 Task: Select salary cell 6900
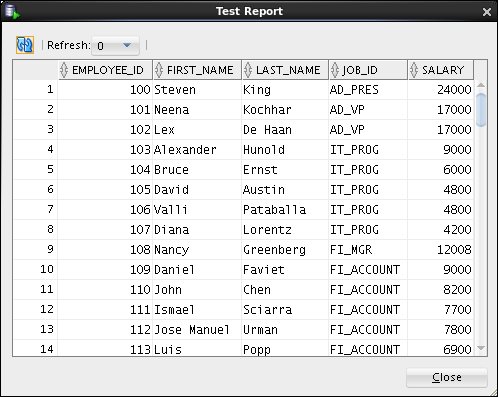(x=440, y=348)
